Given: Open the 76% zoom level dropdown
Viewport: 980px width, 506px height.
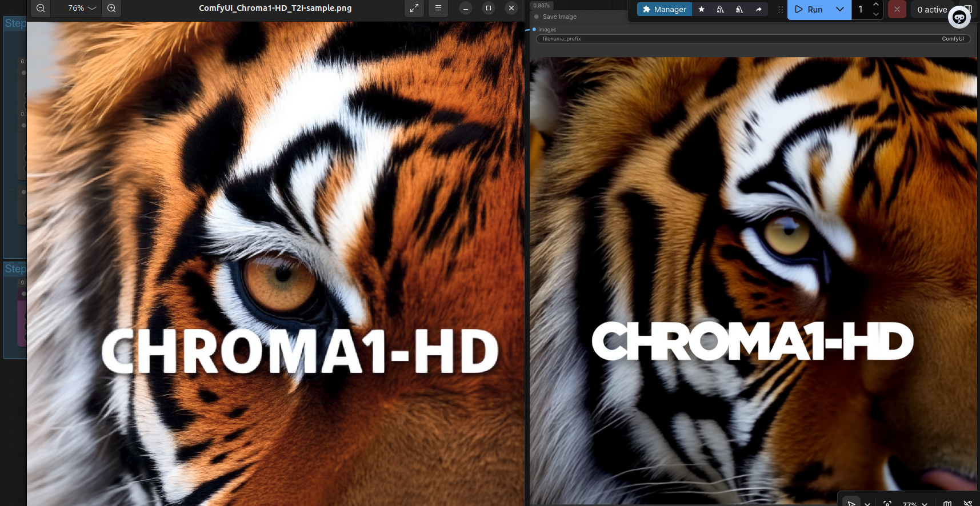Looking at the screenshot, I should pos(82,8).
